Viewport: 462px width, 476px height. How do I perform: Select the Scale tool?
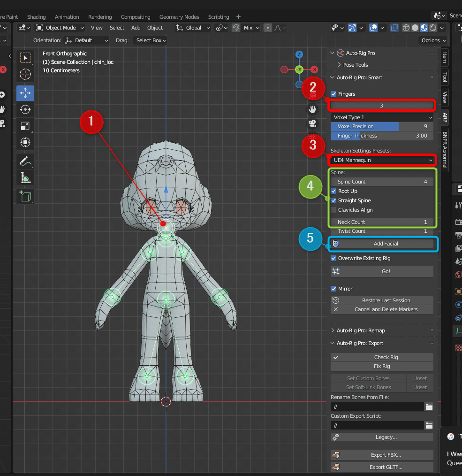pyautogui.click(x=25, y=126)
